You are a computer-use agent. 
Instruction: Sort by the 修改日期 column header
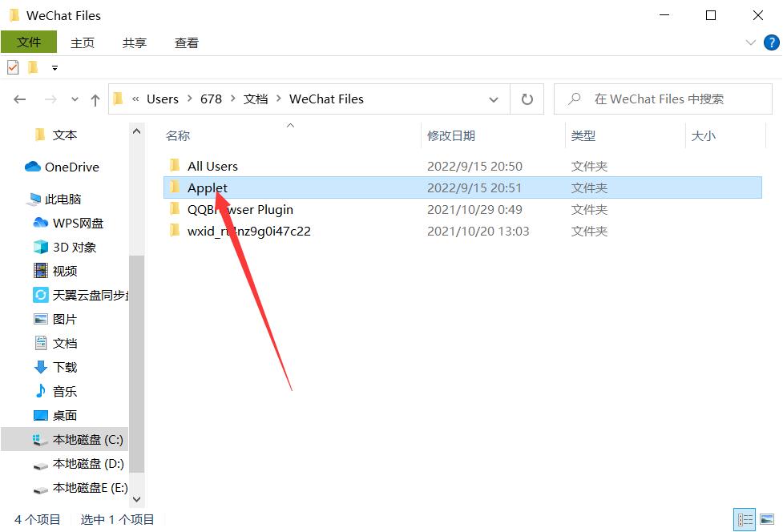point(451,135)
